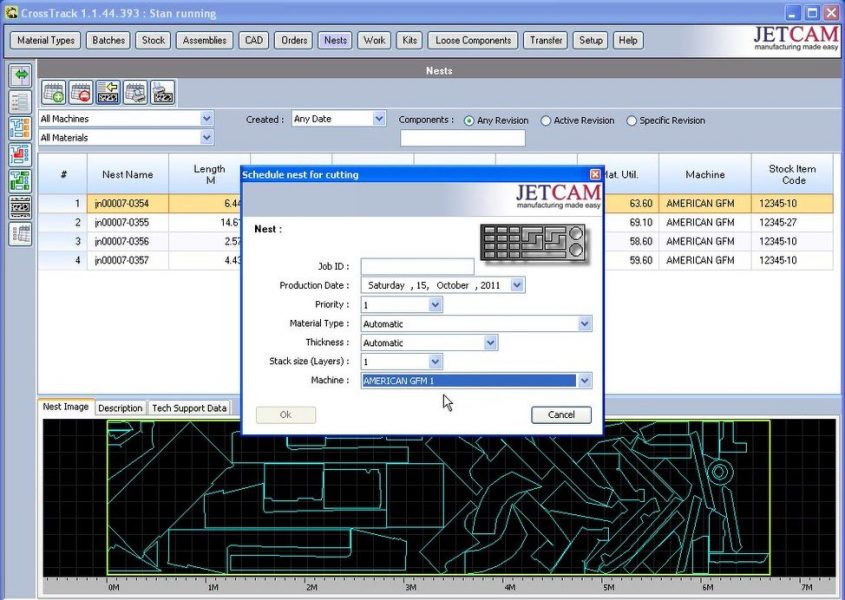Select nest row jn00007-0355
Screen dimensions: 845x600
point(435,223)
